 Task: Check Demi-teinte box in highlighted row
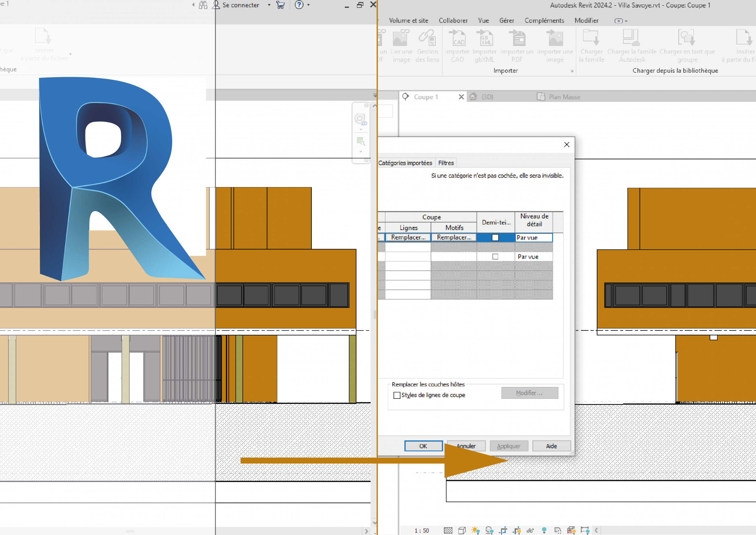(x=495, y=238)
